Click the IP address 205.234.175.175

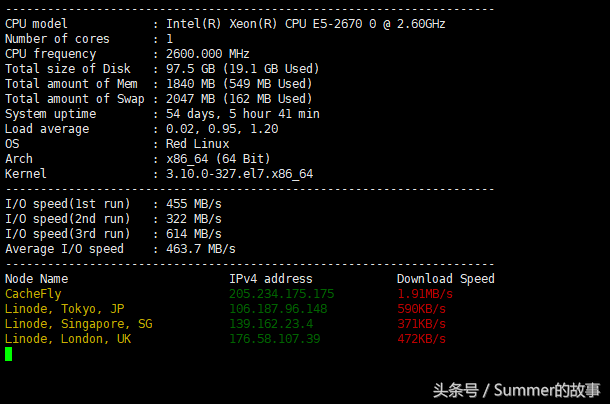(x=282, y=294)
